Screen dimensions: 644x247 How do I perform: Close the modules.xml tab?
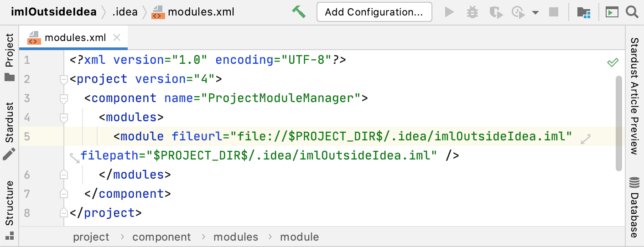117,38
